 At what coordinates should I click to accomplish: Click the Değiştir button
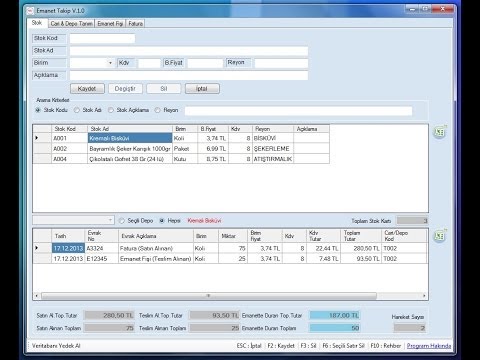[x=125, y=89]
